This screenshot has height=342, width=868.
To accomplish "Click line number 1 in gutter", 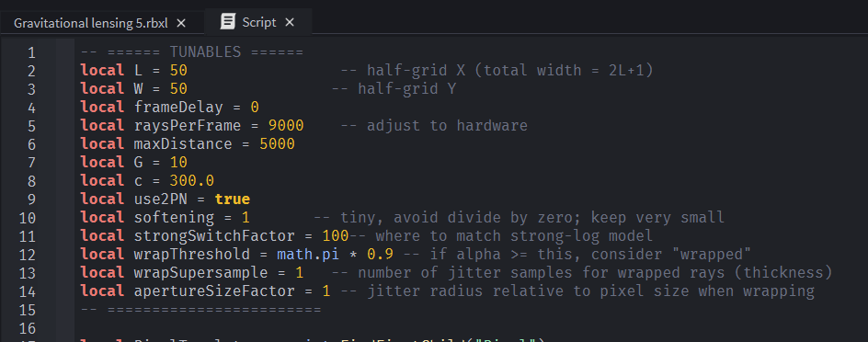I will 31,52.
